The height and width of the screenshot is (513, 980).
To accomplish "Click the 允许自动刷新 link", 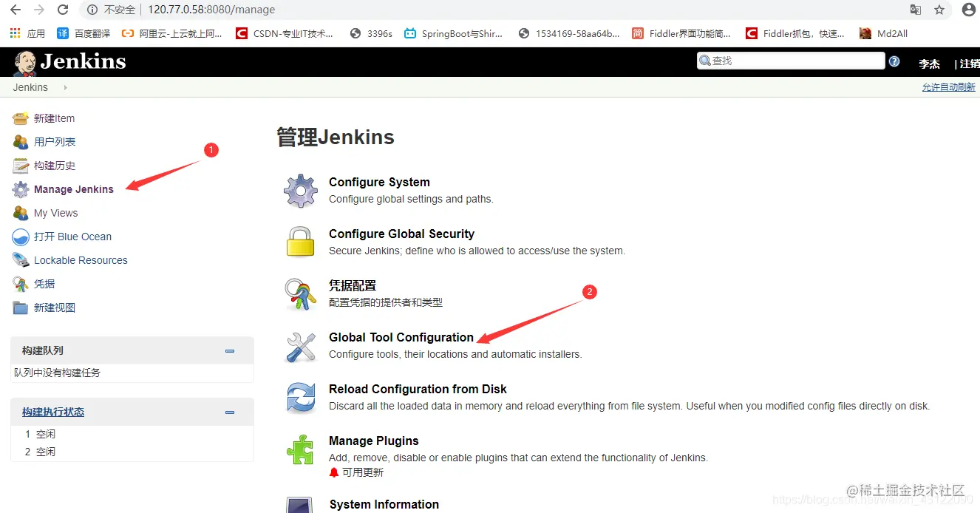I will (x=948, y=87).
